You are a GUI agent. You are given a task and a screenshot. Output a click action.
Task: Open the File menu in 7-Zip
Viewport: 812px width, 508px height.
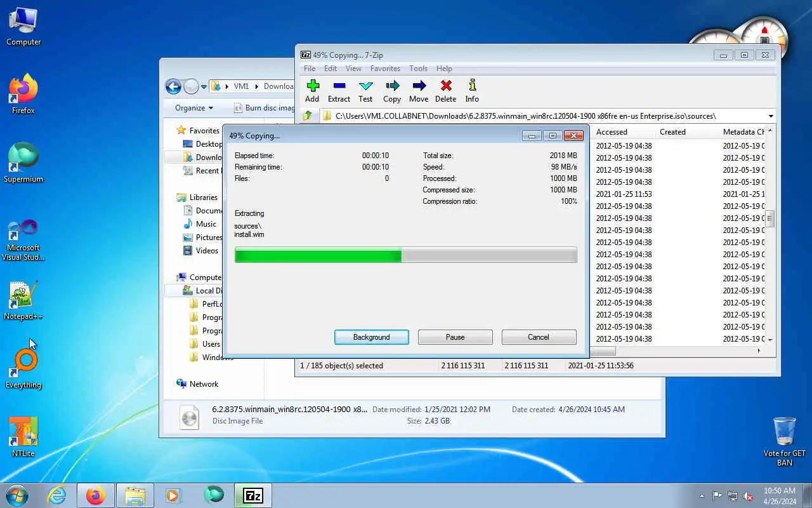pyautogui.click(x=310, y=69)
